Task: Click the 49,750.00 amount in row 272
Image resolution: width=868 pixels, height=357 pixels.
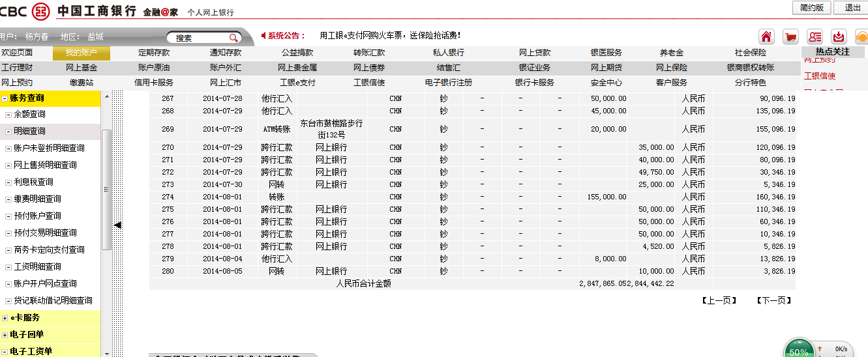Action: click(x=656, y=172)
